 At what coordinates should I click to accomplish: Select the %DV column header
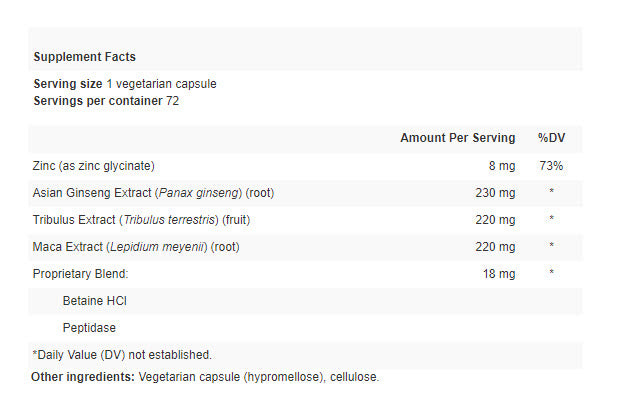(x=551, y=138)
